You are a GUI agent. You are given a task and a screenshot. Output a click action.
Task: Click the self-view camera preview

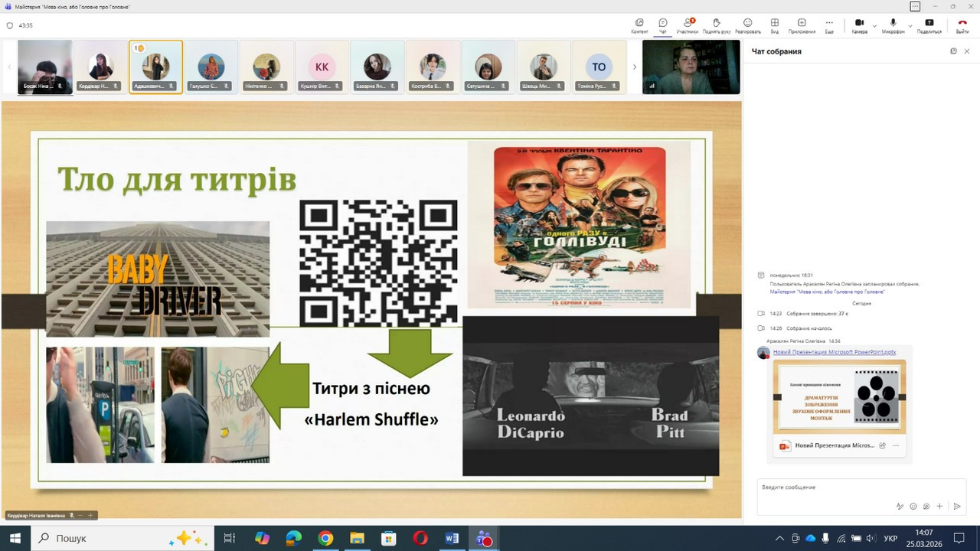point(691,67)
